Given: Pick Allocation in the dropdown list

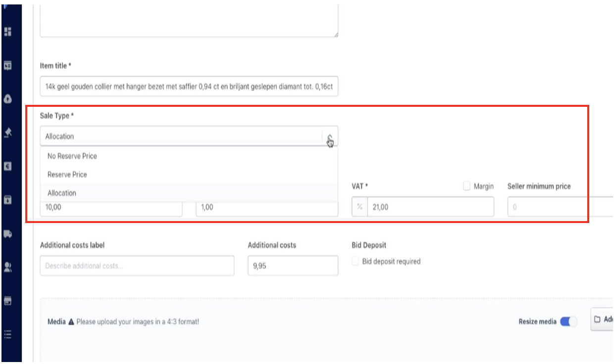Looking at the screenshot, I should pos(62,193).
